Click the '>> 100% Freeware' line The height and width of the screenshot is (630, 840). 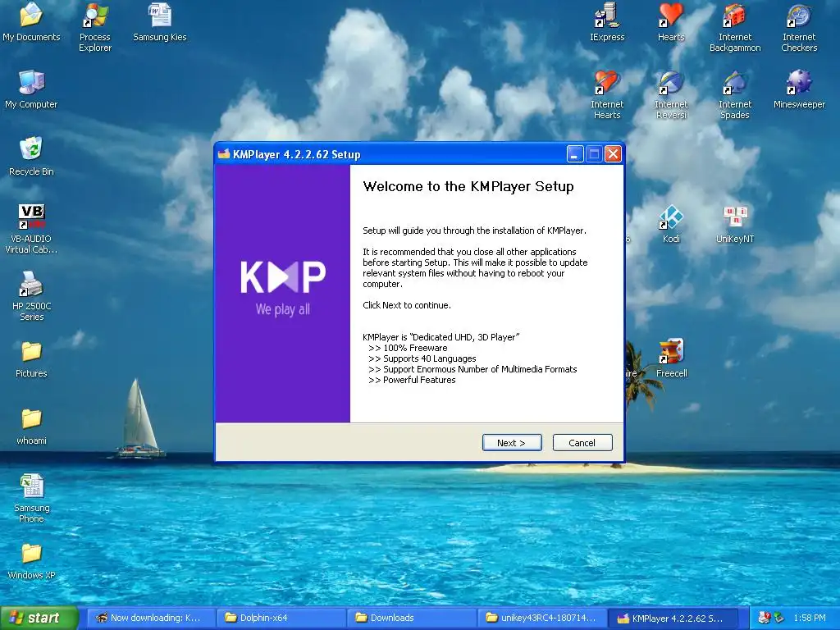click(x=408, y=348)
